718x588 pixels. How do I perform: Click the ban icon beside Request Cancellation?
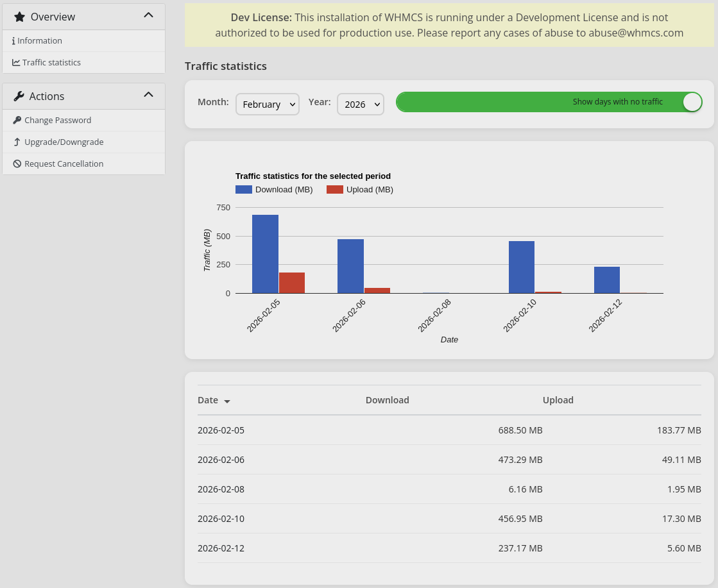17,164
